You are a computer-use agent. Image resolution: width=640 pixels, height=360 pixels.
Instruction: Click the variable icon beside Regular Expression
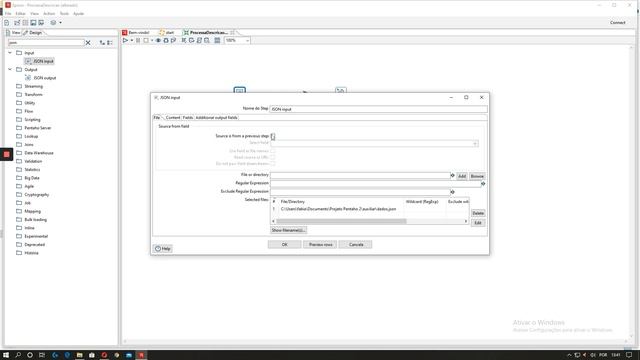click(483, 184)
